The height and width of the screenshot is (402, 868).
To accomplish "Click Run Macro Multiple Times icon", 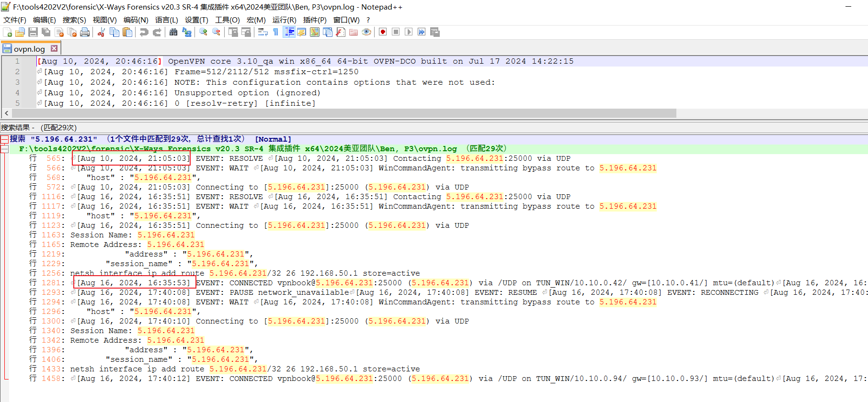I will 422,32.
